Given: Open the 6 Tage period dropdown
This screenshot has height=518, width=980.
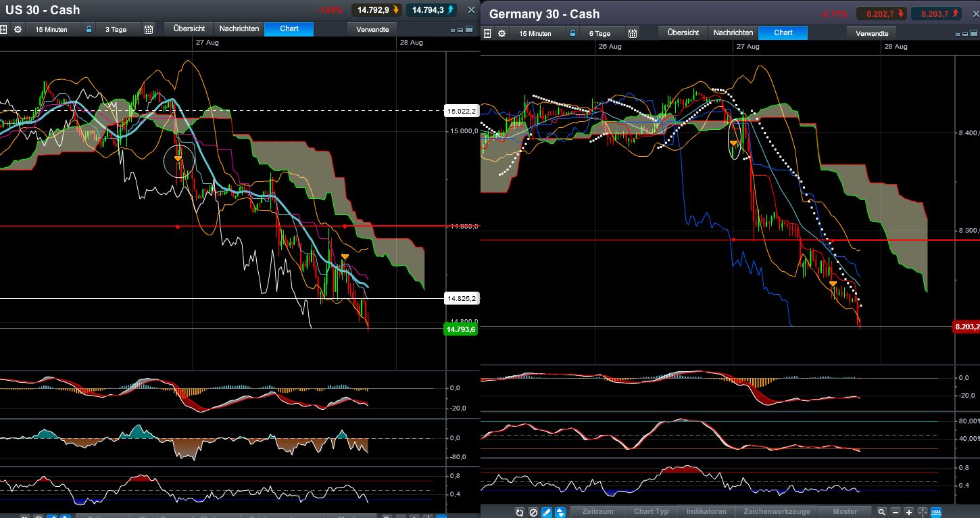Looking at the screenshot, I should point(599,34).
